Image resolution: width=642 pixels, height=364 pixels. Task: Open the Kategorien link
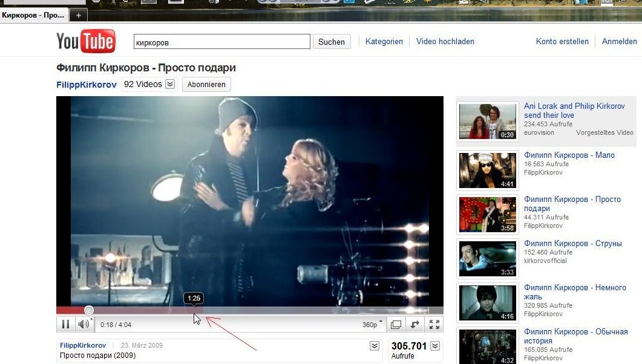coord(384,41)
